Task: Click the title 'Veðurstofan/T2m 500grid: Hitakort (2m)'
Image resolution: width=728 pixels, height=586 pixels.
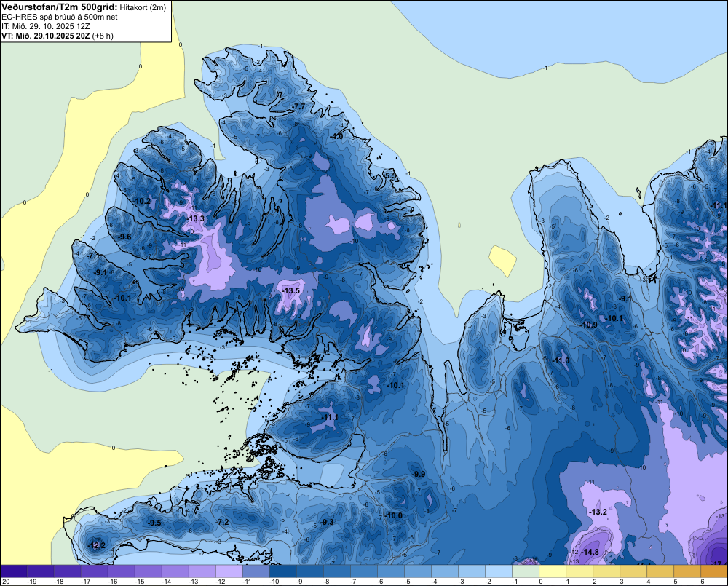Action: click(84, 7)
